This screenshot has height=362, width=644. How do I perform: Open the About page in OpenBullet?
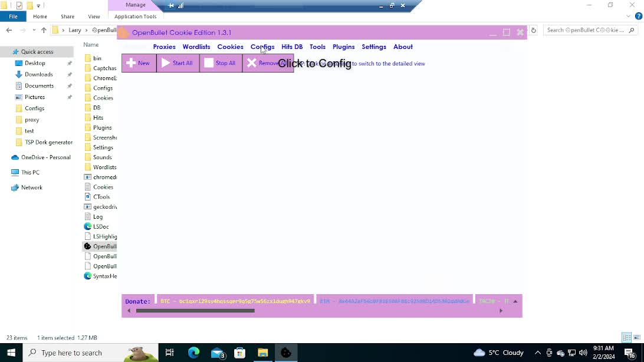pos(403,47)
